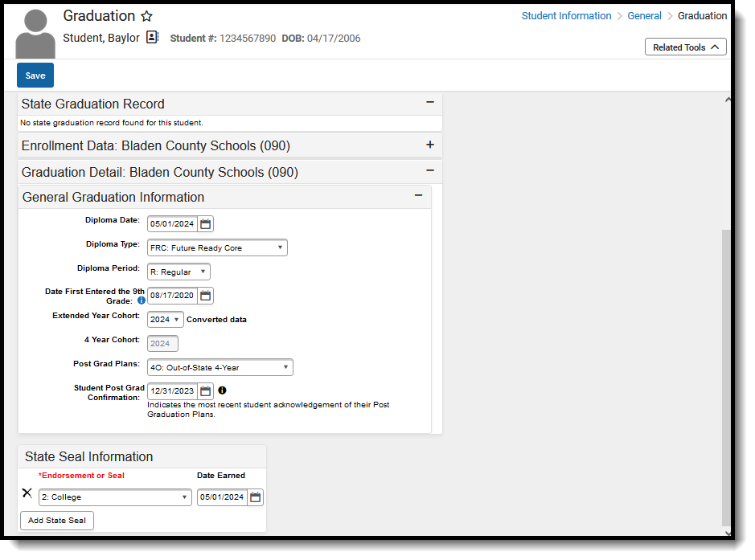755x560 pixels.
Task: Click the vertical scrollbar thumb
Action: click(x=726, y=378)
